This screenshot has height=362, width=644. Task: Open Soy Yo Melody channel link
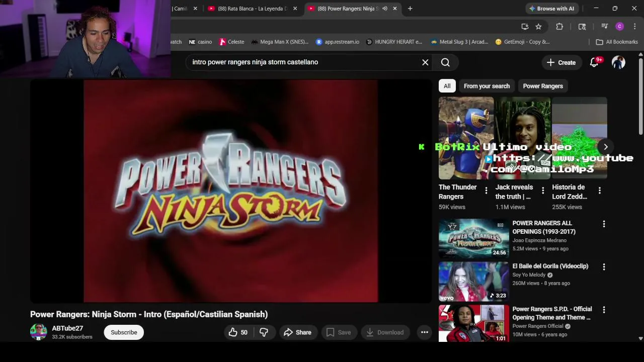click(x=529, y=275)
